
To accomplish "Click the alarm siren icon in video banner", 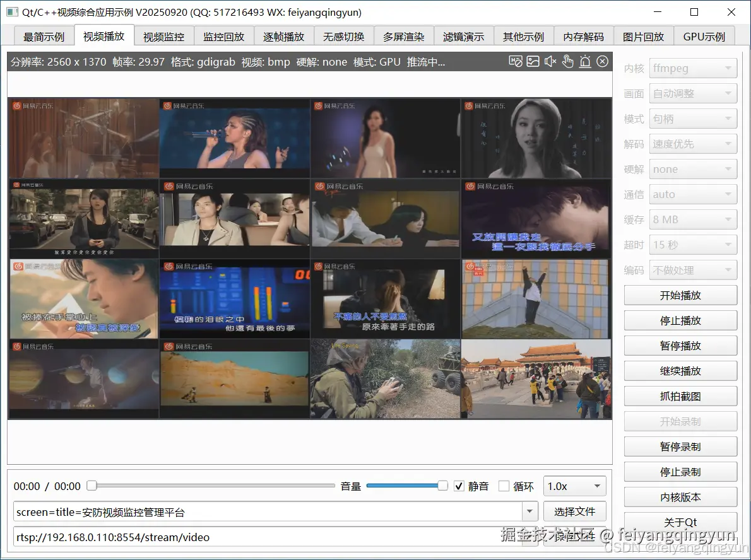I will tap(585, 61).
